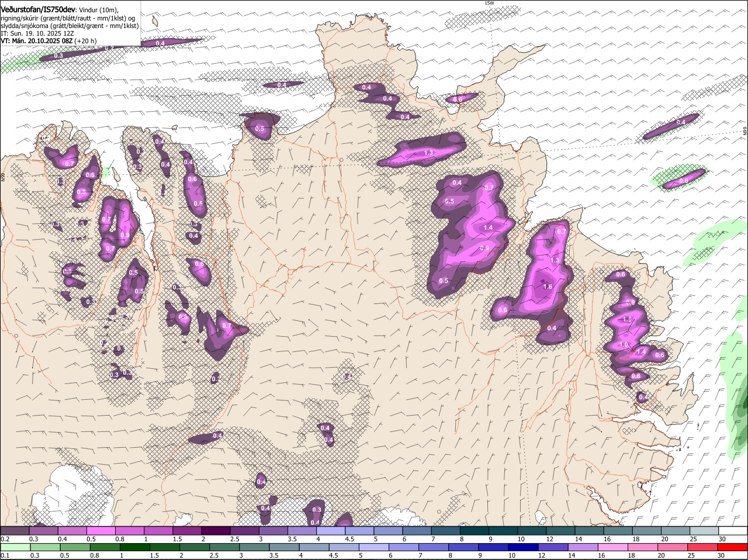The height and width of the screenshot is (560, 748).
Task: Click the 'slydda/snjókoma' legend description line
Action: (70, 26)
